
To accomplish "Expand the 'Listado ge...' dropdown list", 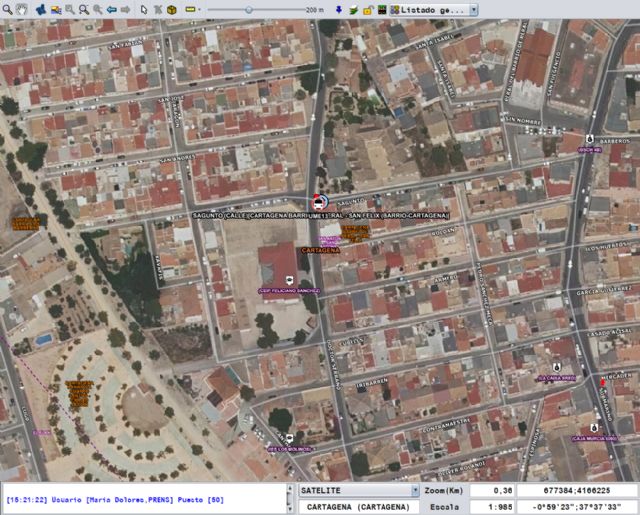I will tap(472, 9).
